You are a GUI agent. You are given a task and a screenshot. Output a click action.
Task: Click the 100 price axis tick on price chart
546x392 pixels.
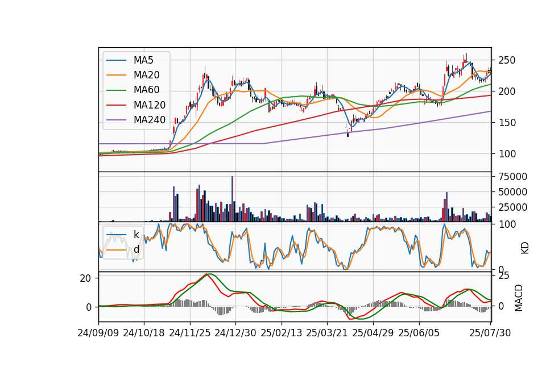(x=507, y=154)
